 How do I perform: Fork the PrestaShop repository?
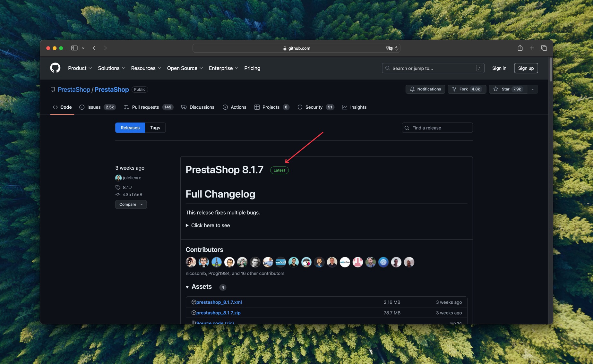coord(467,89)
